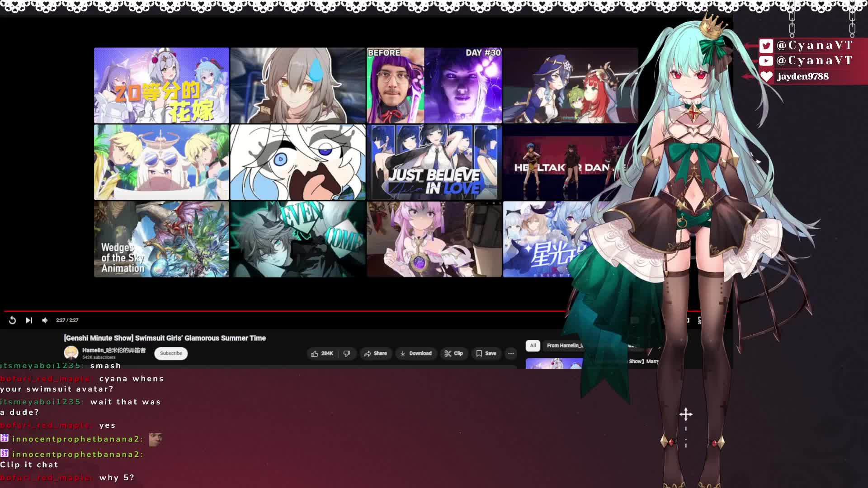Open the grey-haired sweating girl thumbnail

(298, 85)
